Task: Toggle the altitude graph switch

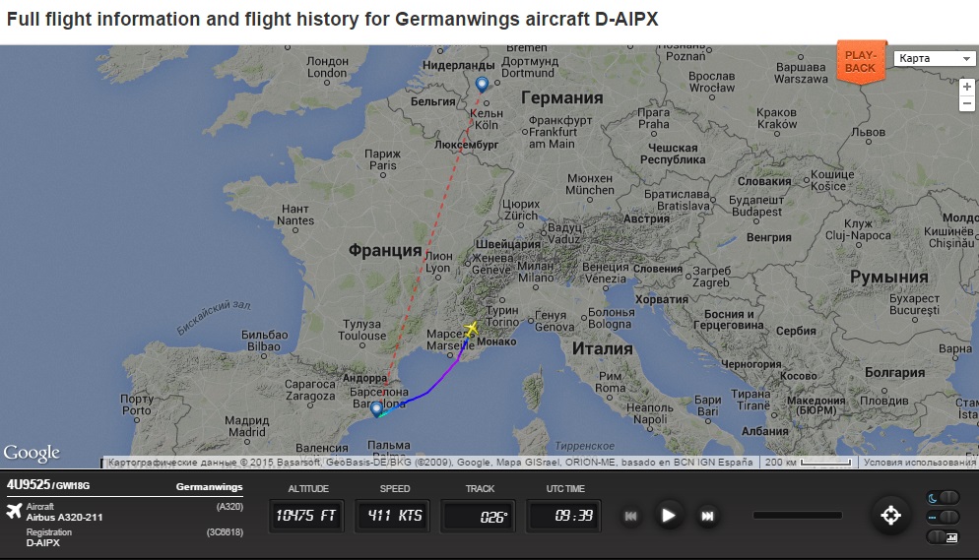Action: click(x=943, y=537)
